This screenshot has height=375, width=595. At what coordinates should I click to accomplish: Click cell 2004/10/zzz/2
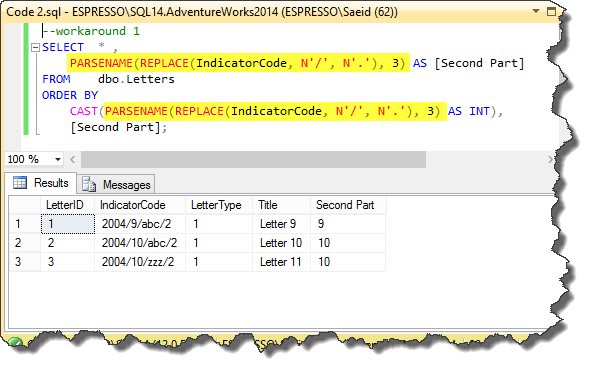point(140,262)
